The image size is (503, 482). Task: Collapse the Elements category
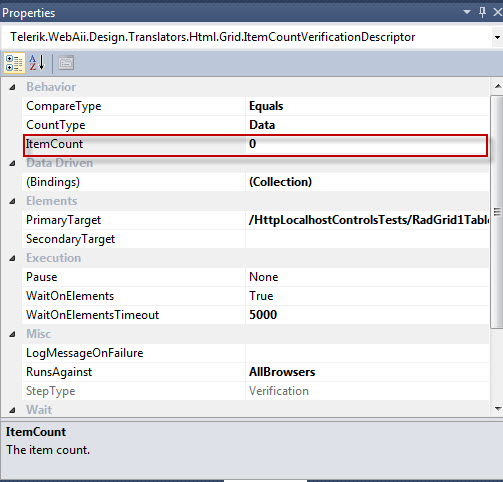(12, 201)
